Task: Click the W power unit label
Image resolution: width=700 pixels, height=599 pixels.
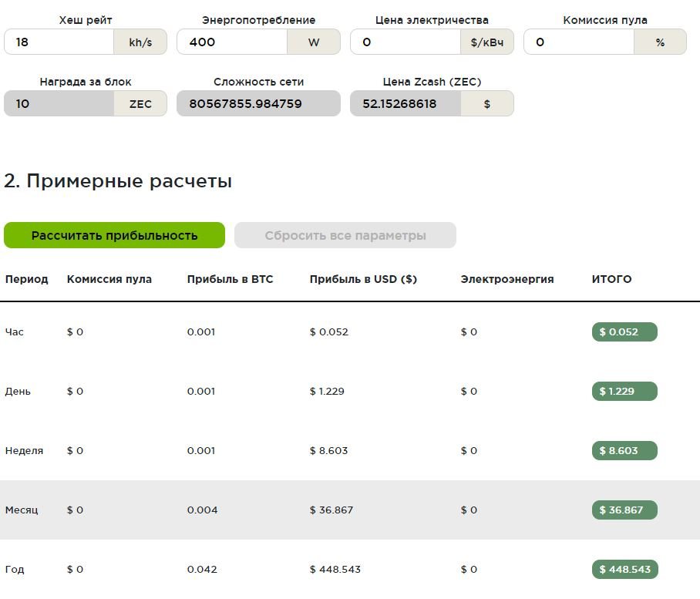Action: pyautogui.click(x=314, y=42)
